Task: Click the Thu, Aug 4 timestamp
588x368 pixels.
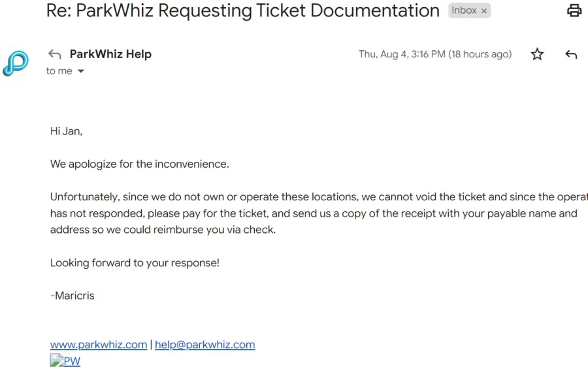Action: (434, 55)
